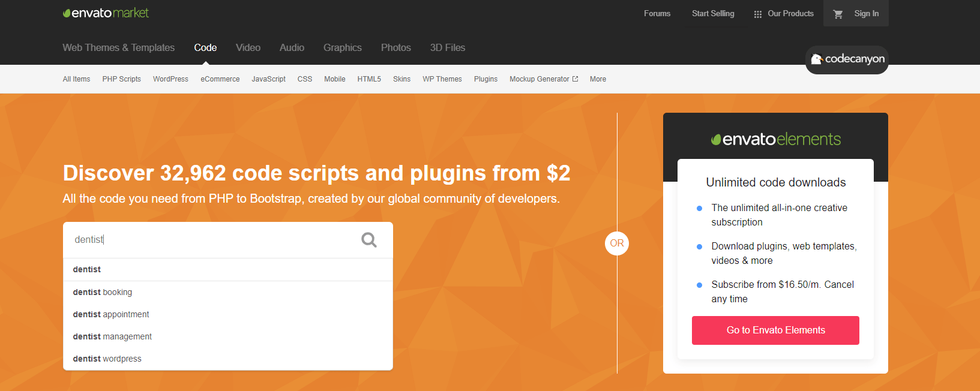Screen dimensions: 980x391
Task: Switch to the 3D Files tab
Action: pos(448,47)
